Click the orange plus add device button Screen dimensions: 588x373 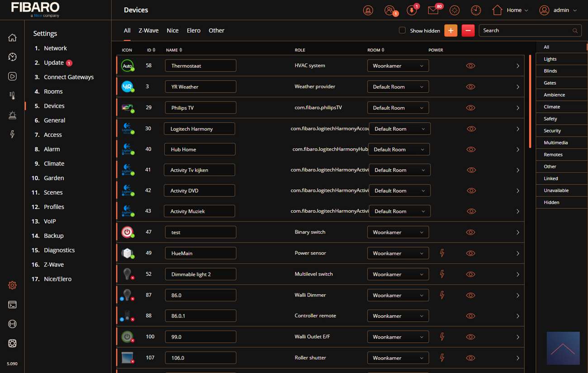(450, 30)
